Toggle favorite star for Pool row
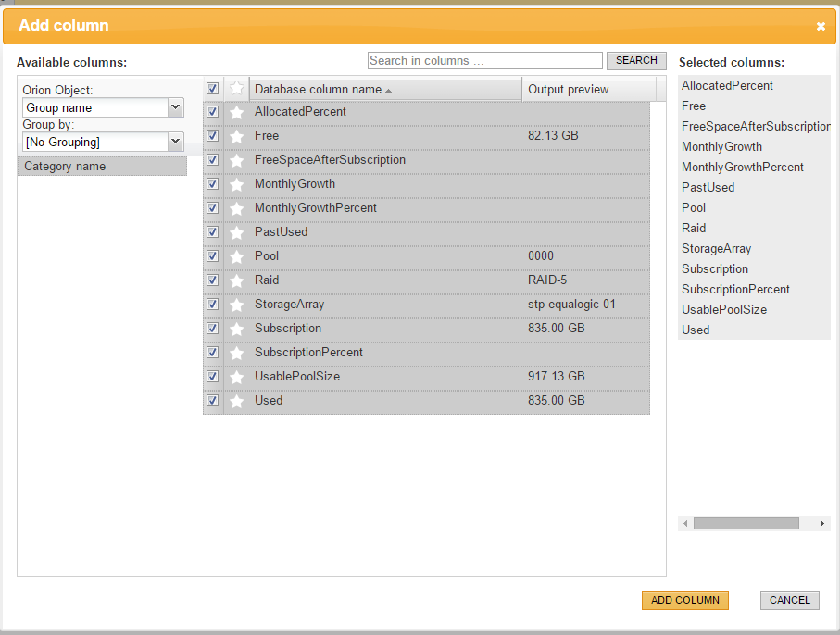This screenshot has width=840, height=635. 236,256
